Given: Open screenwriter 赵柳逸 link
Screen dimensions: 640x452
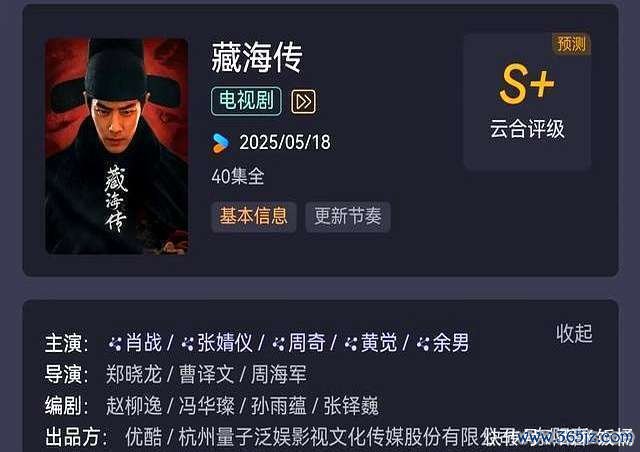Looking at the screenshot, I should (134, 406).
